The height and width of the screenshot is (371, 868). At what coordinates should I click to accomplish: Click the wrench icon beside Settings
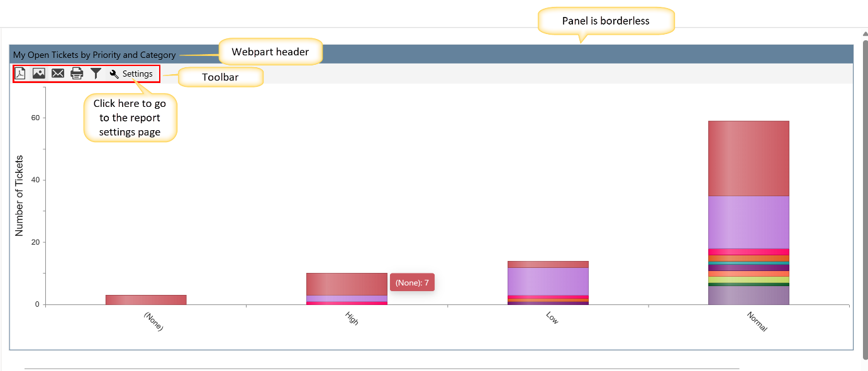coord(114,74)
